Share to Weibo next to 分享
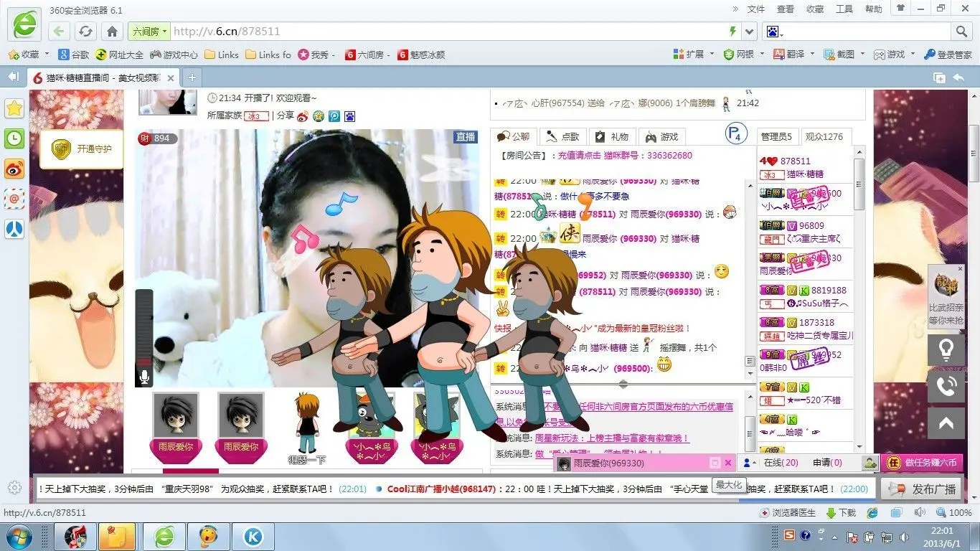The height and width of the screenshot is (551, 980). (x=302, y=116)
